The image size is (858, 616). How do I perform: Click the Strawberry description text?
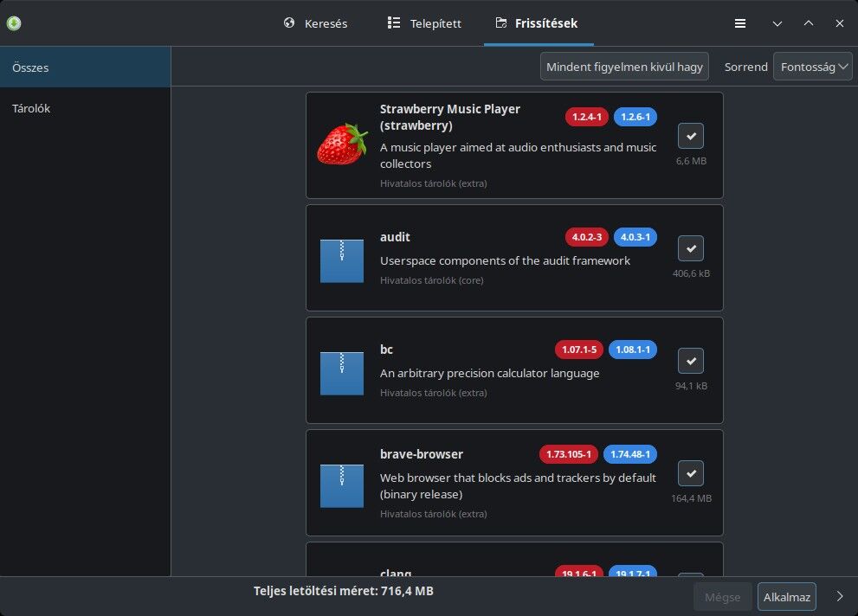[x=518, y=155]
